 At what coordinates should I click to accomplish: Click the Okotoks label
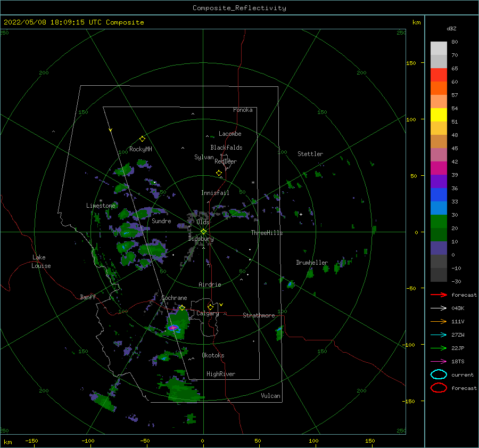pyautogui.click(x=213, y=355)
